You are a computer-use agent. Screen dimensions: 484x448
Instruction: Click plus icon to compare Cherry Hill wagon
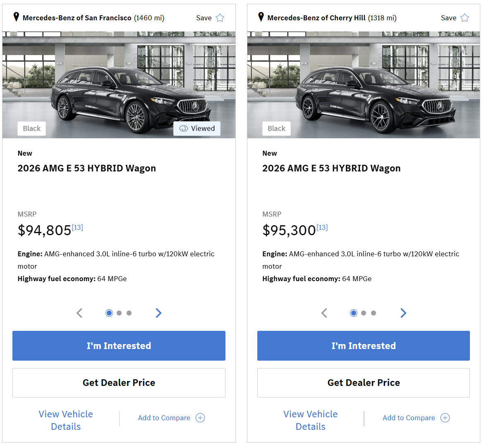[445, 418]
